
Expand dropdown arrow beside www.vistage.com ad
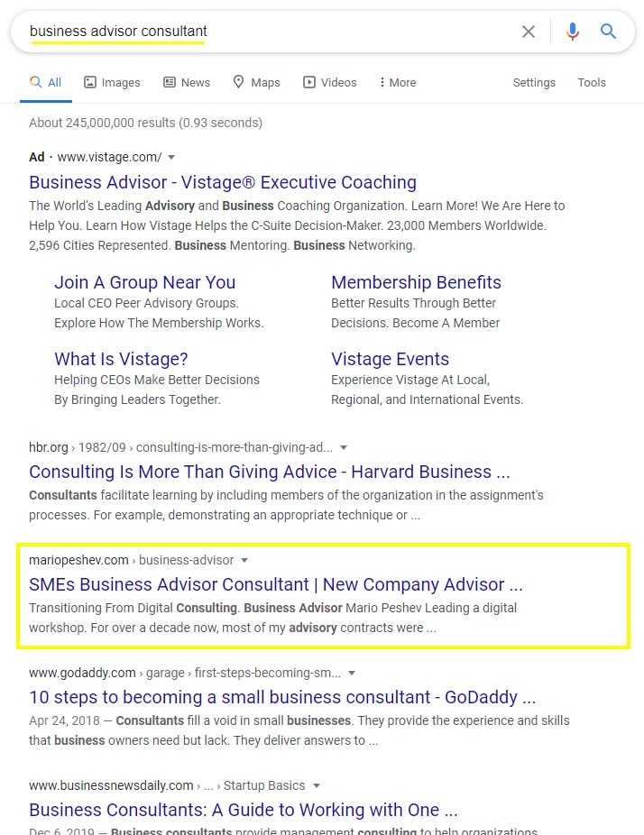click(171, 157)
